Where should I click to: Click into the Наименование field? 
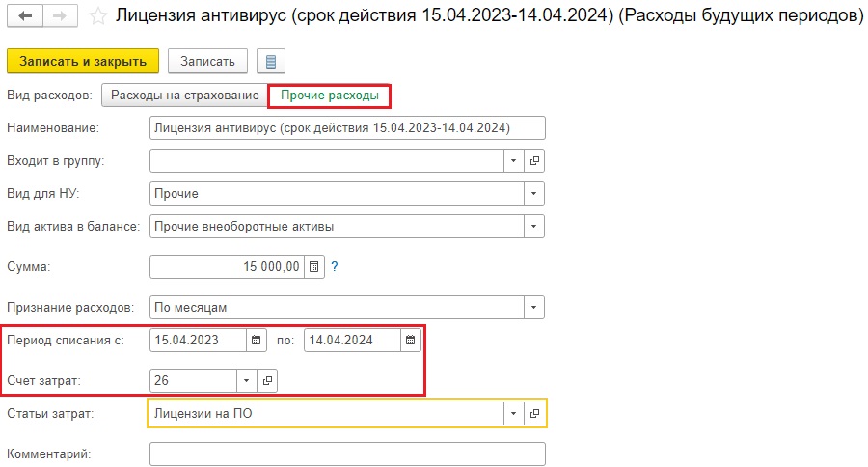347,128
